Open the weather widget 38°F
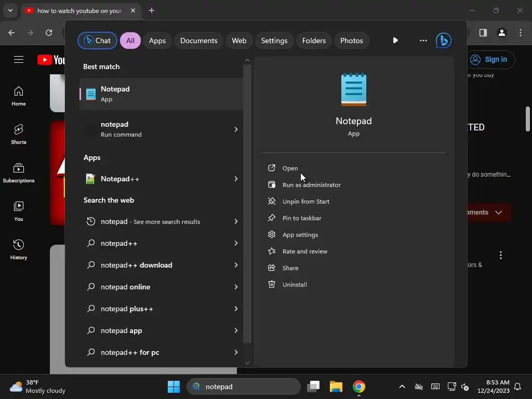This screenshot has width=532, height=399. (37, 387)
